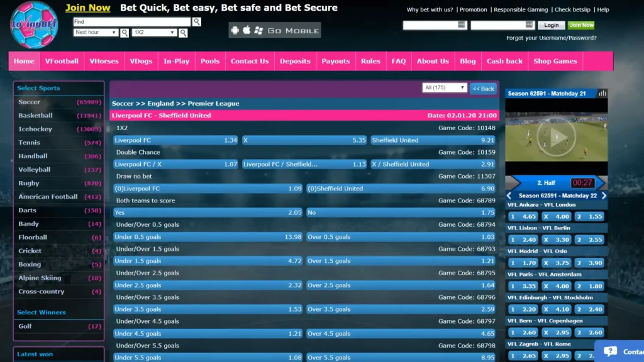Open the Promotion link
The image size is (644, 362).
coord(473,9)
